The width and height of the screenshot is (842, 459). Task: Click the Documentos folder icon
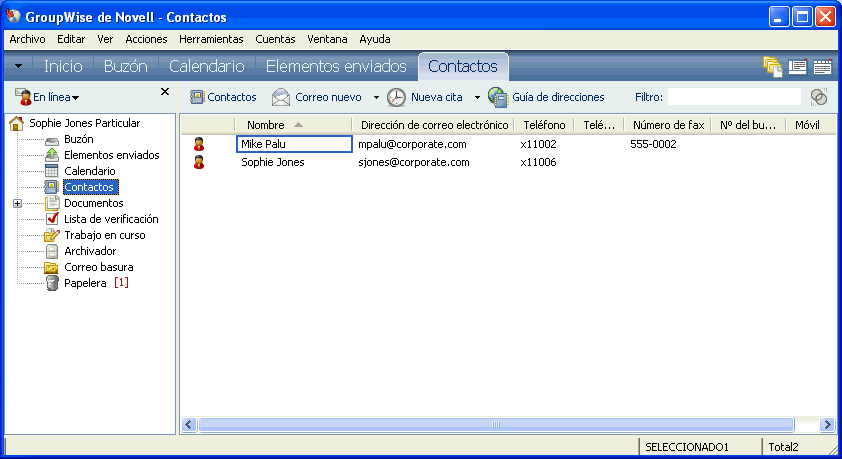click(x=52, y=203)
